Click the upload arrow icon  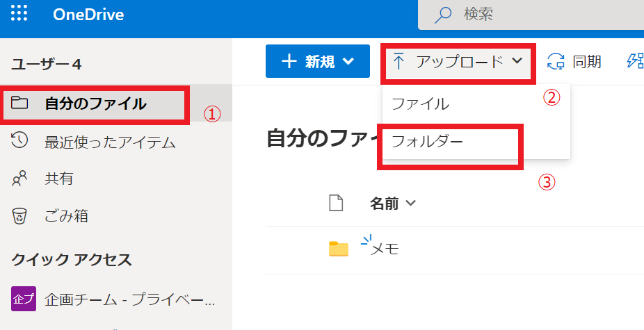pos(399,62)
